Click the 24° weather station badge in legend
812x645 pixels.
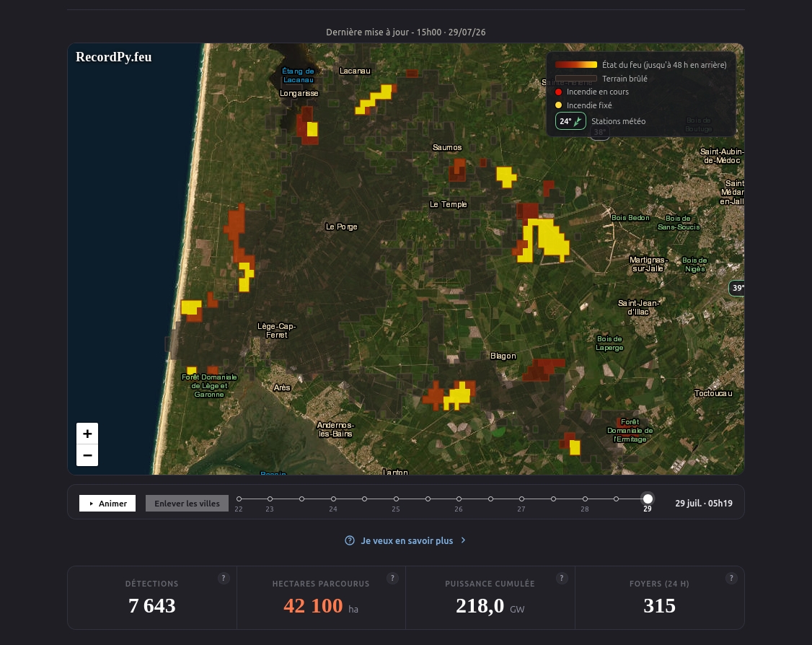[x=570, y=121]
